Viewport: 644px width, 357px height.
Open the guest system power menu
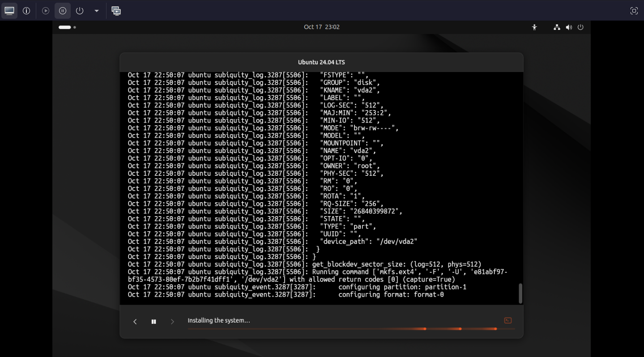pos(580,27)
